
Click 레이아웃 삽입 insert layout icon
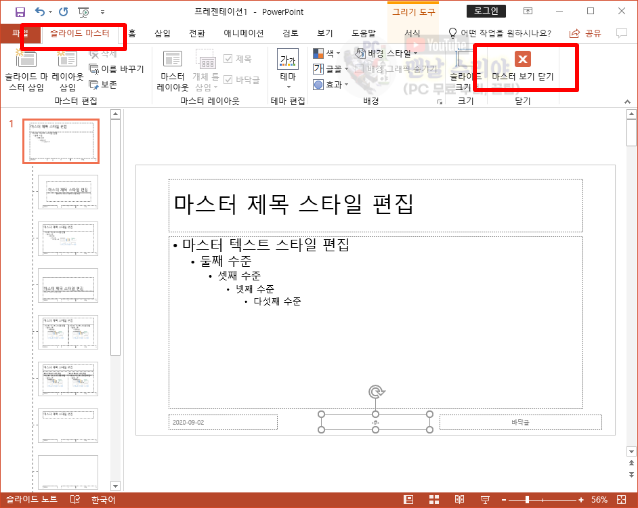tap(68, 69)
